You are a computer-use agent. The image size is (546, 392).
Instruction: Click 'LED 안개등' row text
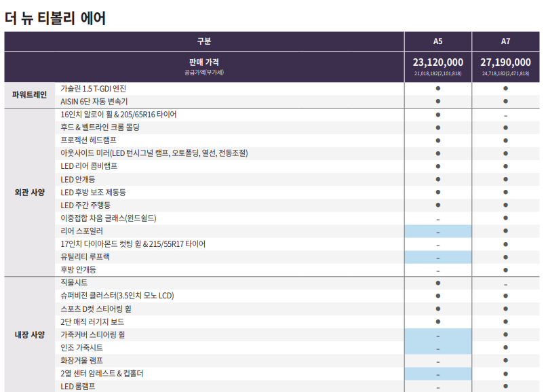pyautogui.click(x=77, y=180)
